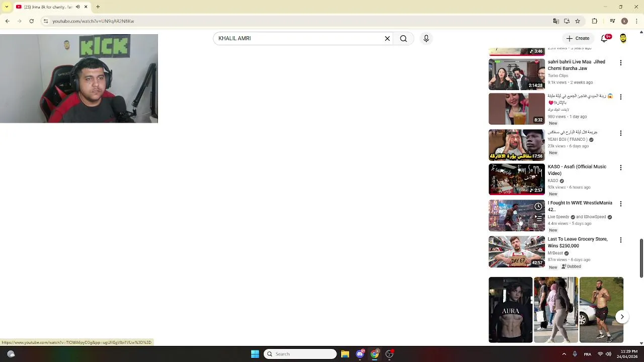Click the streamer webcam video area

pos(79,78)
